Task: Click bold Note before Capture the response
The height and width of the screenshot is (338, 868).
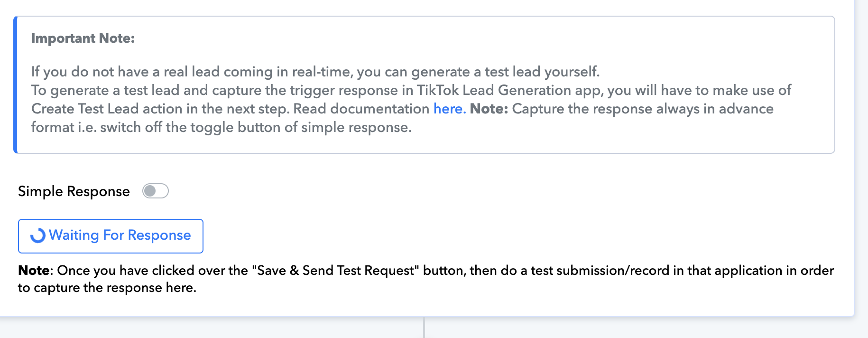Action: coord(489,109)
